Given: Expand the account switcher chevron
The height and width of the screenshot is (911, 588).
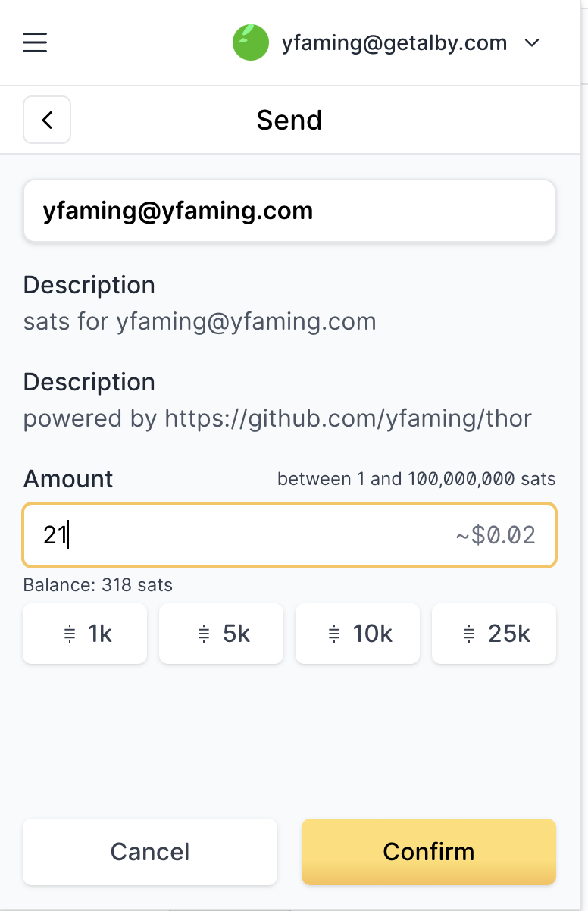Looking at the screenshot, I should [532, 43].
